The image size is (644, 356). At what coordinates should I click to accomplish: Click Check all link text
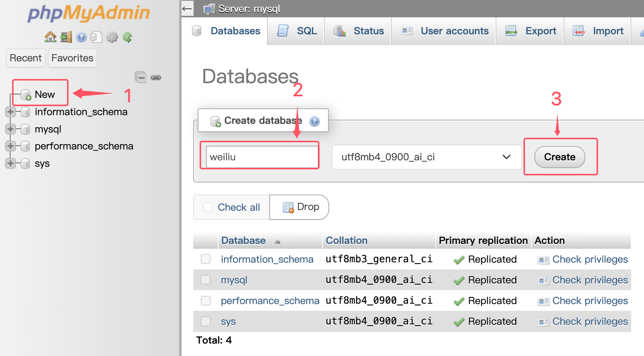[239, 207]
